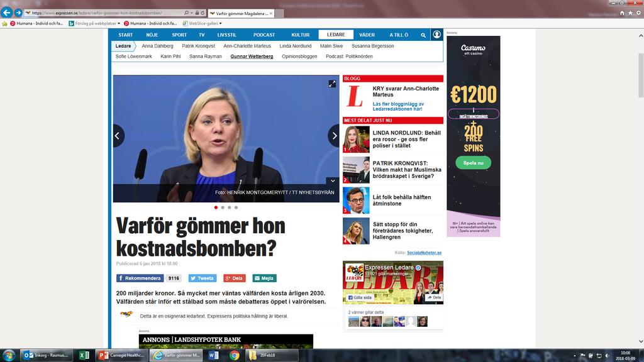Open browser Tools gear icon
The height and width of the screenshot is (362, 644).
click(x=639, y=13)
